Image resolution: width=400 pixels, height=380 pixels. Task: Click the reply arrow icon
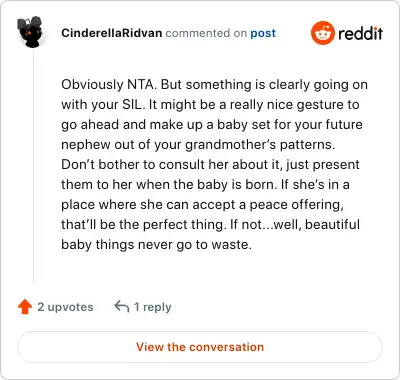pos(122,306)
